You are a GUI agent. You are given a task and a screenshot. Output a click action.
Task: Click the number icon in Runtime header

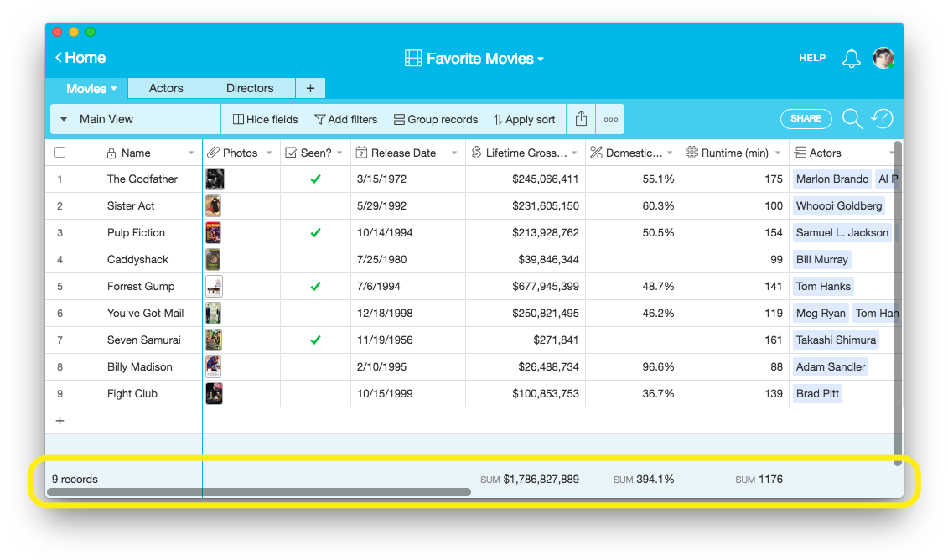tap(692, 153)
